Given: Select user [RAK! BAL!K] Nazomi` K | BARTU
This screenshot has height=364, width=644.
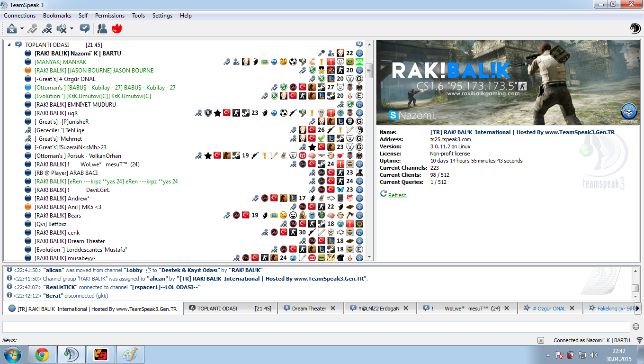Looking at the screenshot, I should click(78, 54).
